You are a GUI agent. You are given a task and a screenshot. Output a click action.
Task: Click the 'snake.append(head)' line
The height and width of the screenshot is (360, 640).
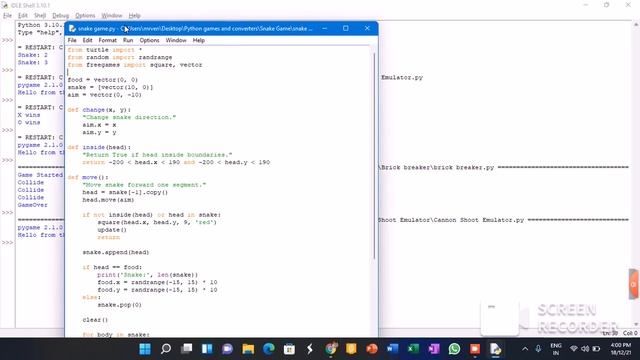click(x=116, y=252)
